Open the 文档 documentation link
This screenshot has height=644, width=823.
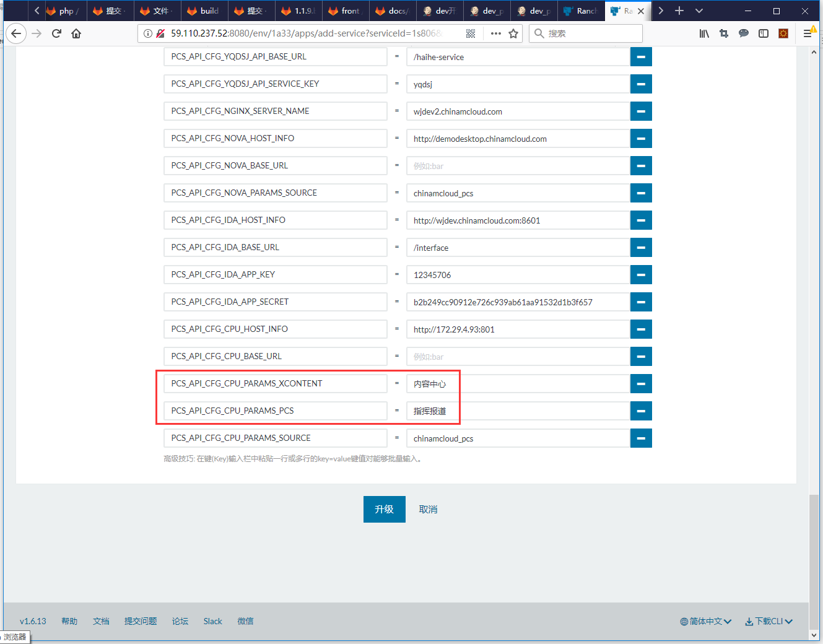click(101, 621)
